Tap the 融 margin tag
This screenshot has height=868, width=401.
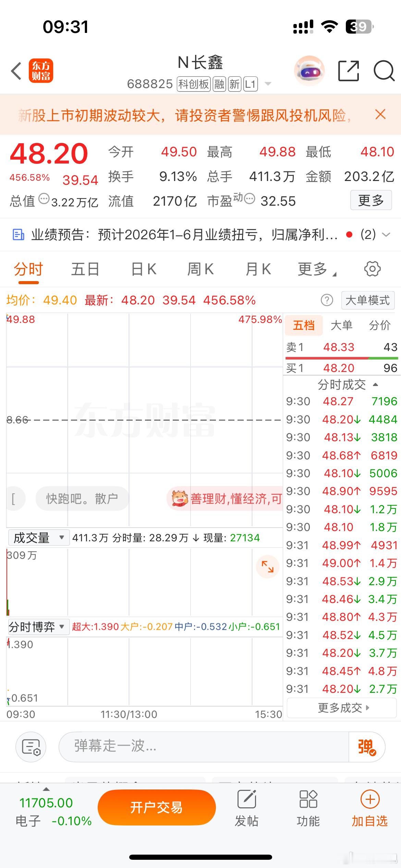(219, 84)
